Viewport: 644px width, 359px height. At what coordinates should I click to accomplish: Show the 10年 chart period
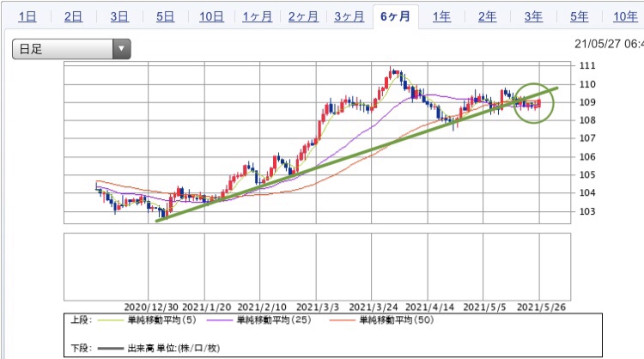coord(625,17)
